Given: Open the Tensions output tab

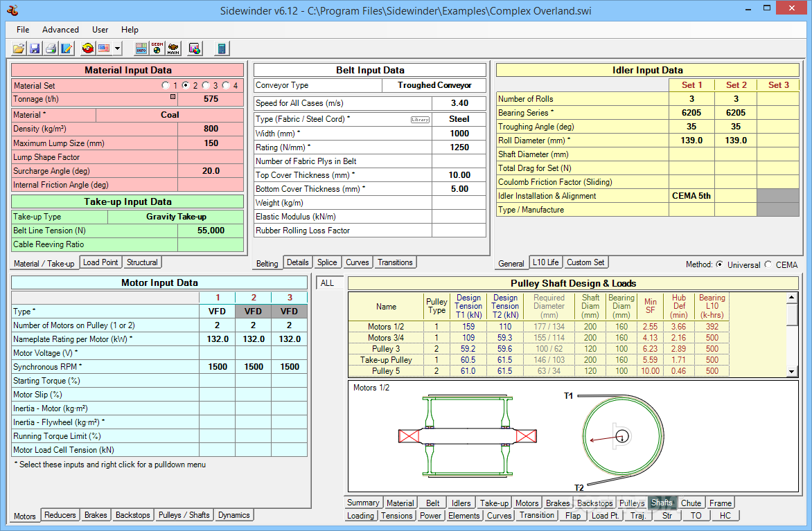Looking at the screenshot, I should (x=397, y=516).
